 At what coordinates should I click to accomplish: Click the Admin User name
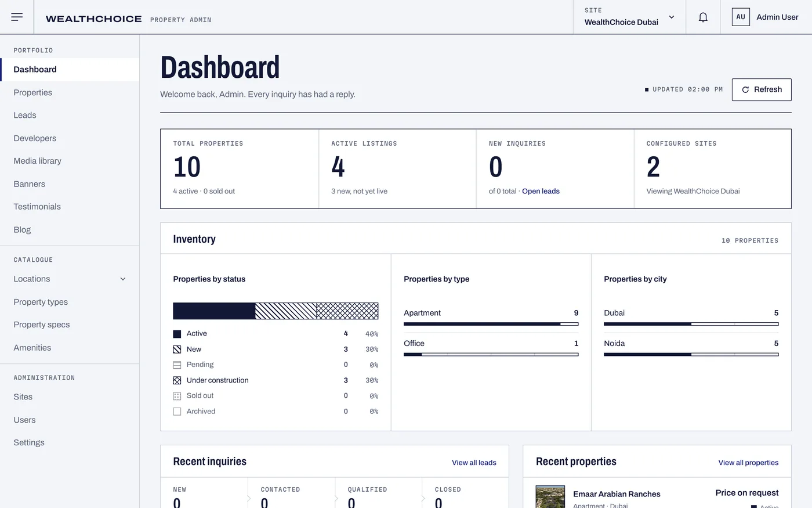tap(777, 17)
